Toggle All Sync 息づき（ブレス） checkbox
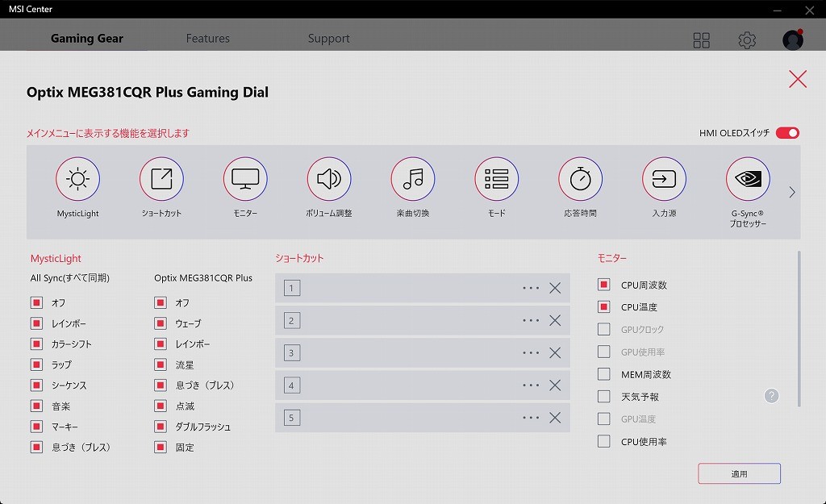The image size is (826, 504). (x=36, y=447)
